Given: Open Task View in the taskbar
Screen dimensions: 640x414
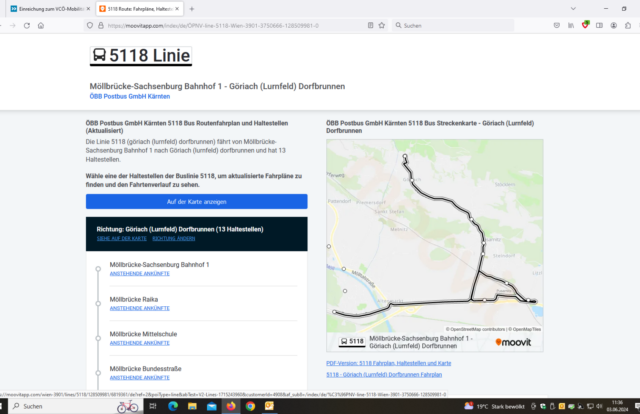Looking at the screenshot, I should 153,406.
